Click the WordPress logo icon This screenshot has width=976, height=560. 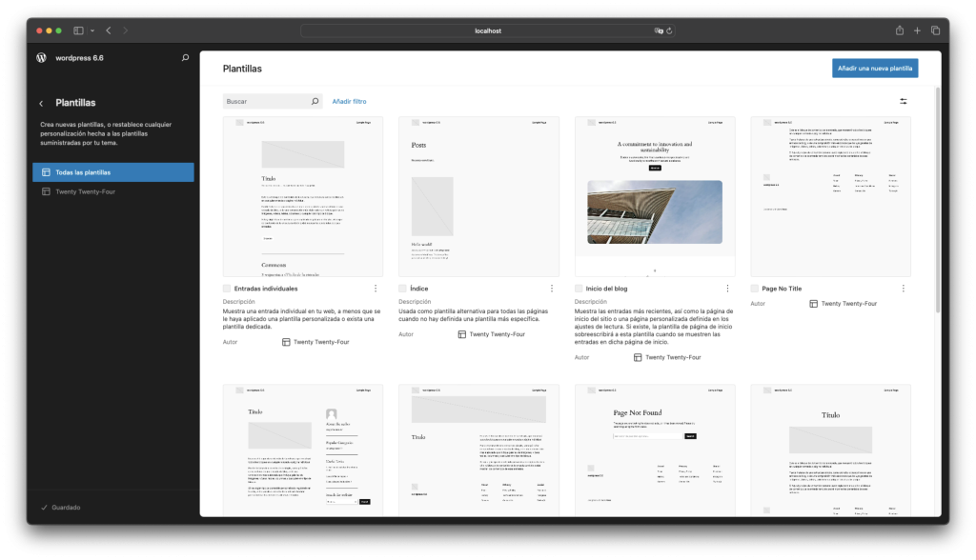(41, 58)
